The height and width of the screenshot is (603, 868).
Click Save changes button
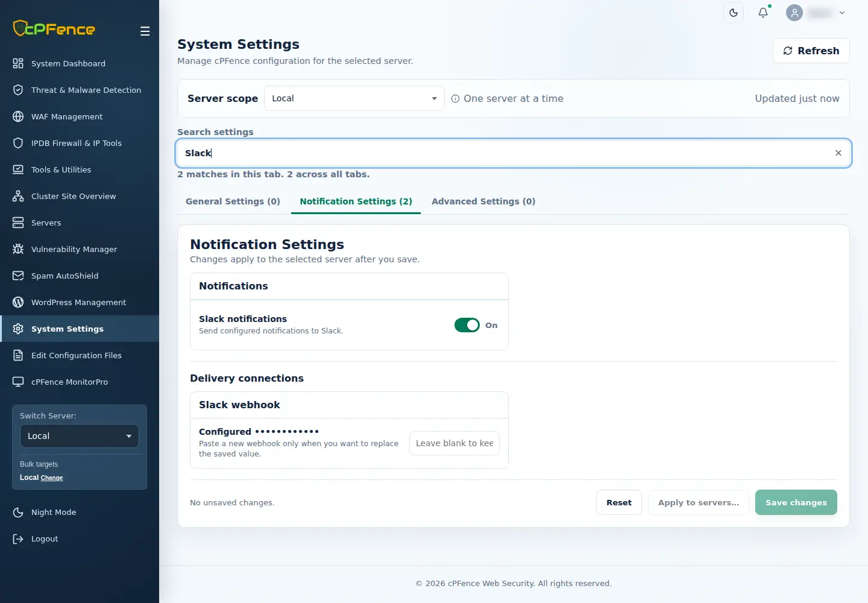coord(796,502)
